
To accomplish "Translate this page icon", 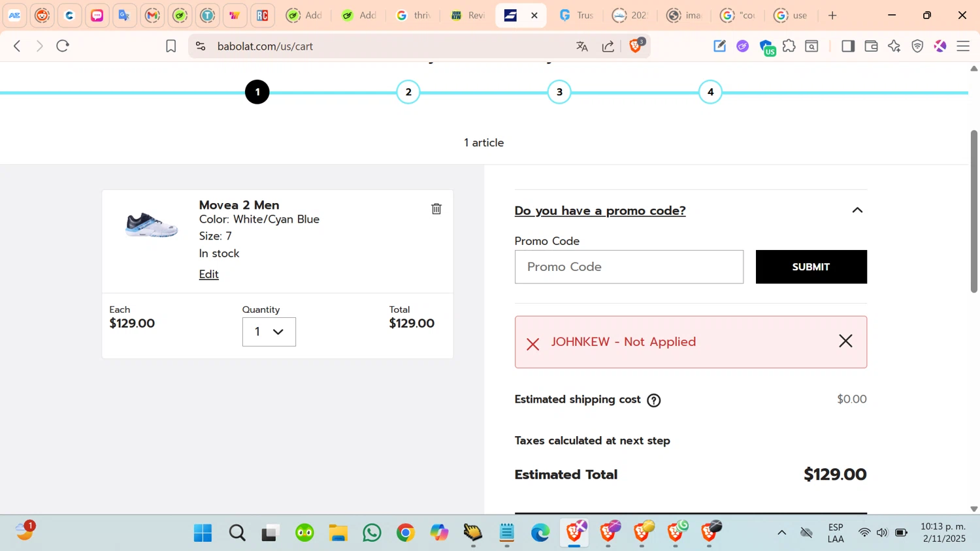I will pos(582,46).
